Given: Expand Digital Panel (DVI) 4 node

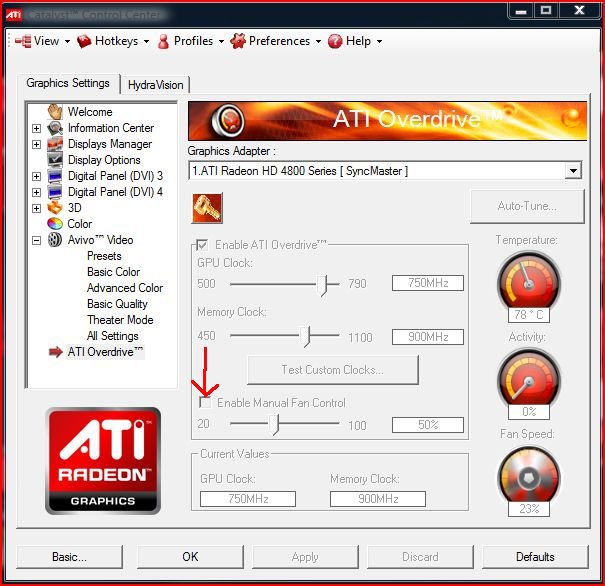Looking at the screenshot, I should click(36, 192).
